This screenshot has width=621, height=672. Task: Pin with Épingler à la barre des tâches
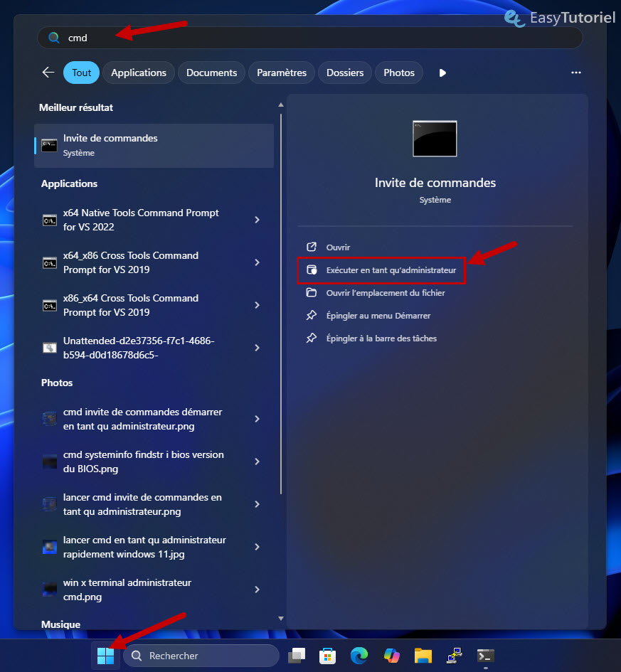click(x=381, y=338)
